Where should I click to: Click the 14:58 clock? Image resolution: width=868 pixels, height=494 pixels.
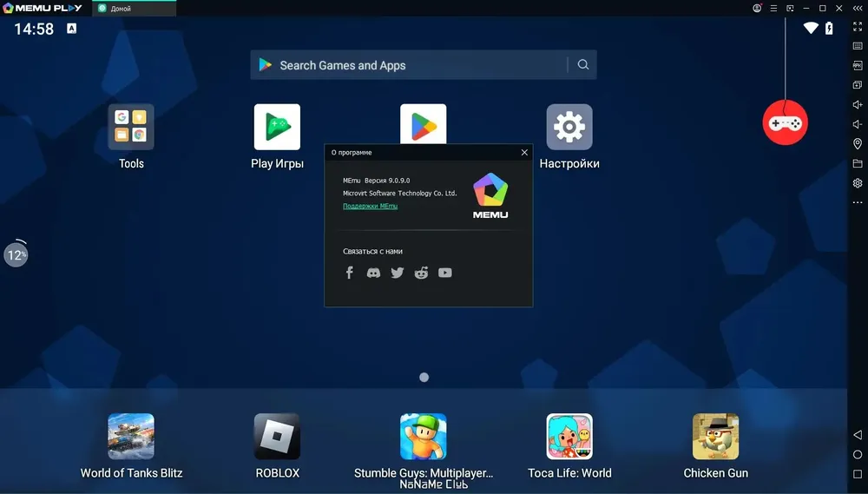click(34, 29)
